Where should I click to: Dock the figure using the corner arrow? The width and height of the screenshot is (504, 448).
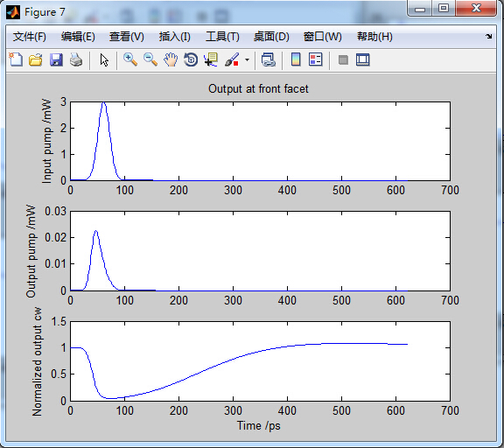(x=488, y=37)
